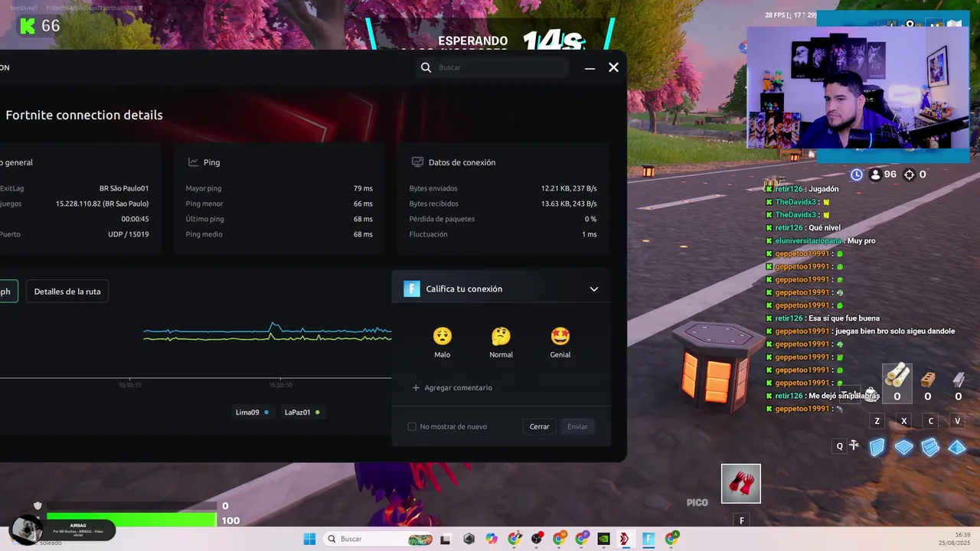Select the wood material icon in Fortnite

[x=897, y=376]
